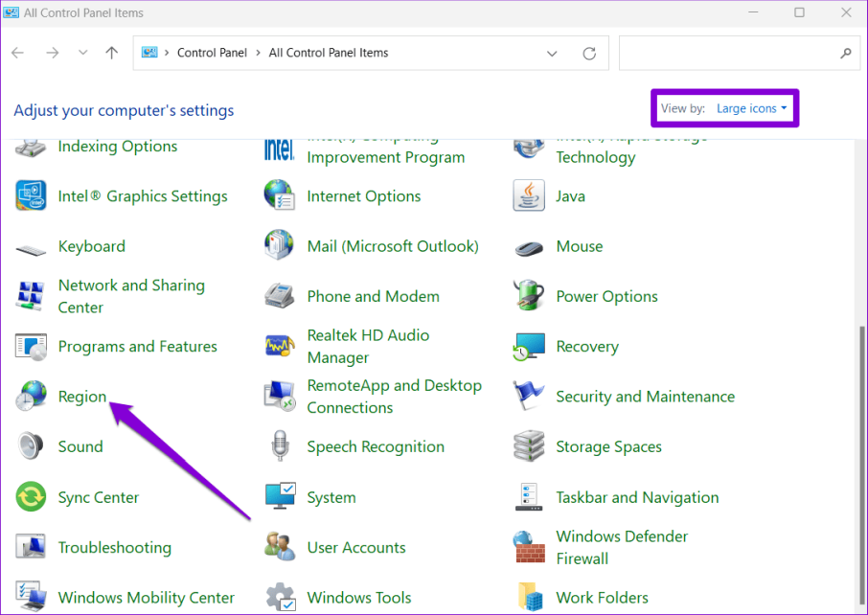Open Sound settings

pyautogui.click(x=80, y=446)
